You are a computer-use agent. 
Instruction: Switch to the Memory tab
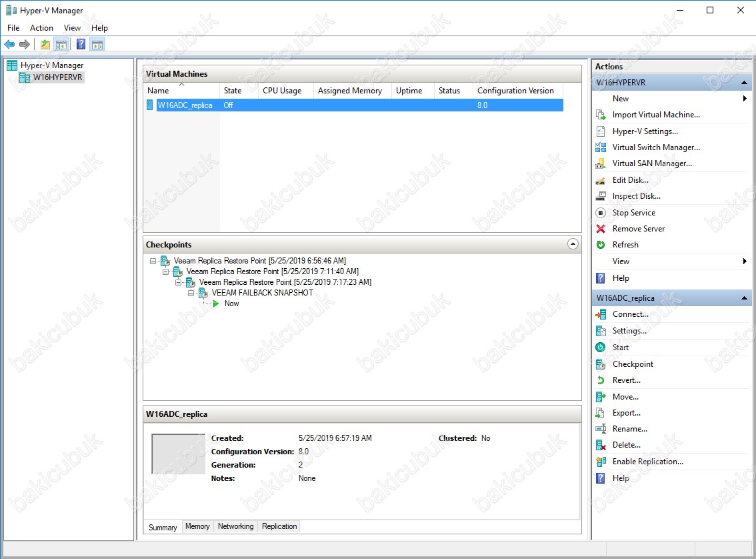(198, 526)
